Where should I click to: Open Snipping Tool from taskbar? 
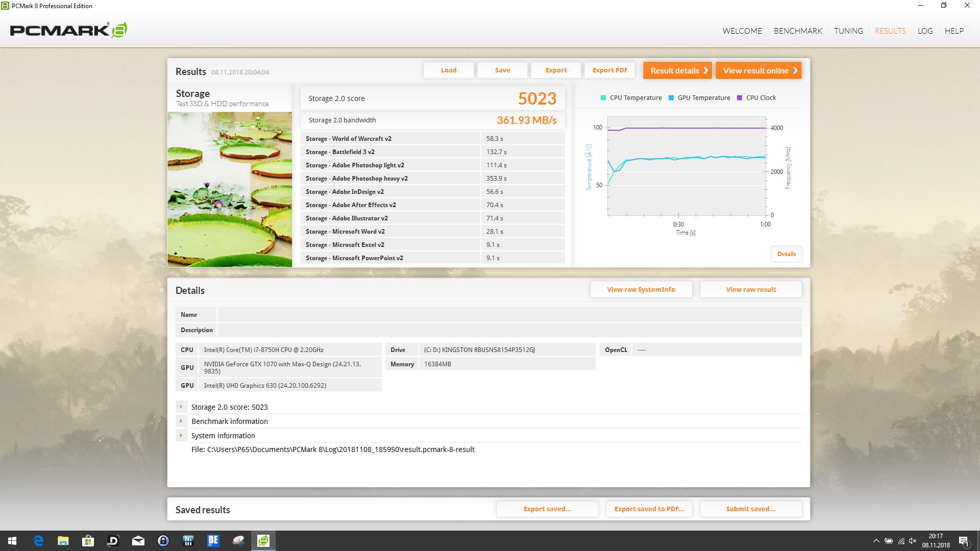point(238,541)
